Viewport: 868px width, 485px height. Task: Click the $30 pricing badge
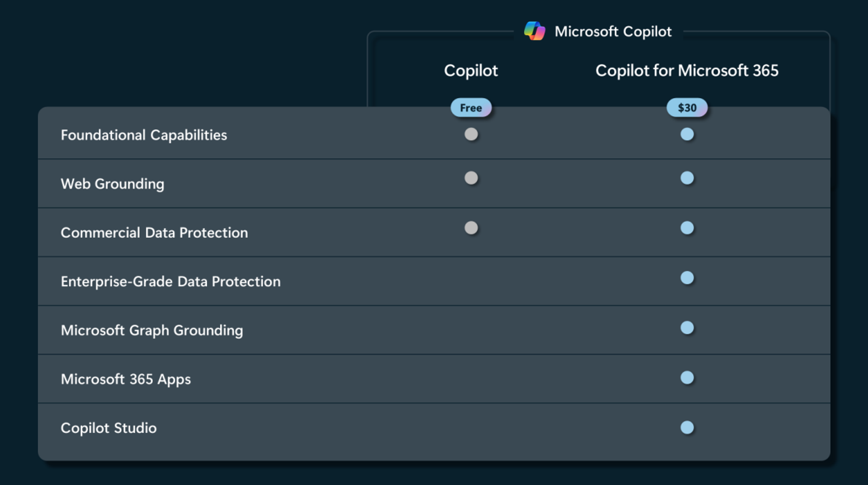687,107
